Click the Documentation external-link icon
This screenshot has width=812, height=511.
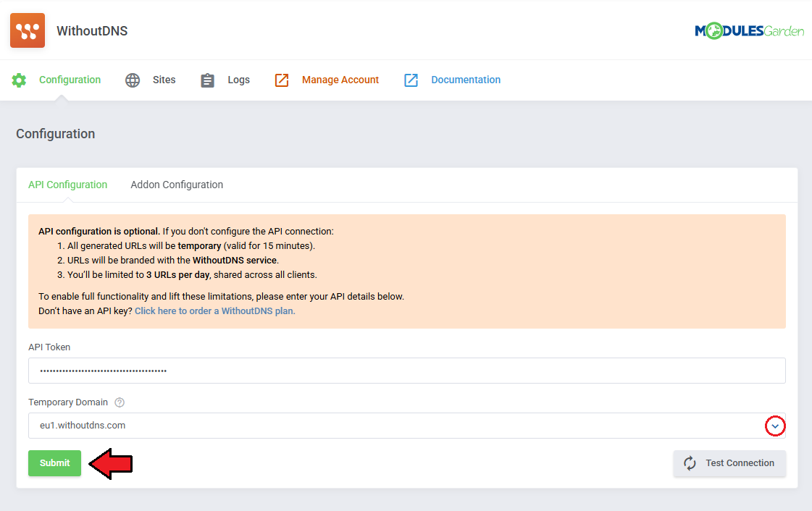pos(411,80)
